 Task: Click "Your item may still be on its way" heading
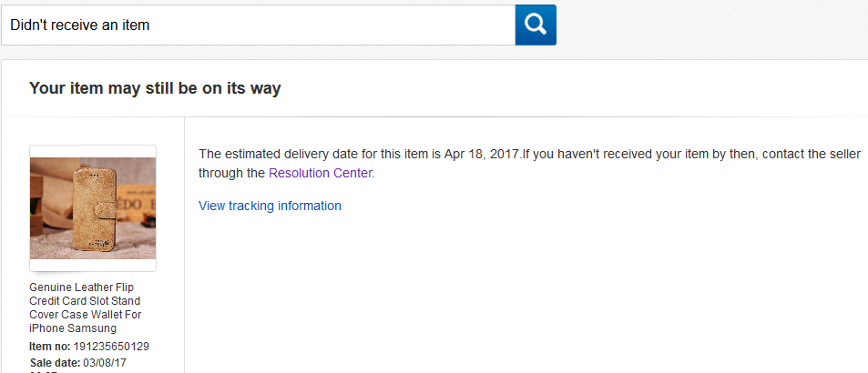click(x=155, y=88)
